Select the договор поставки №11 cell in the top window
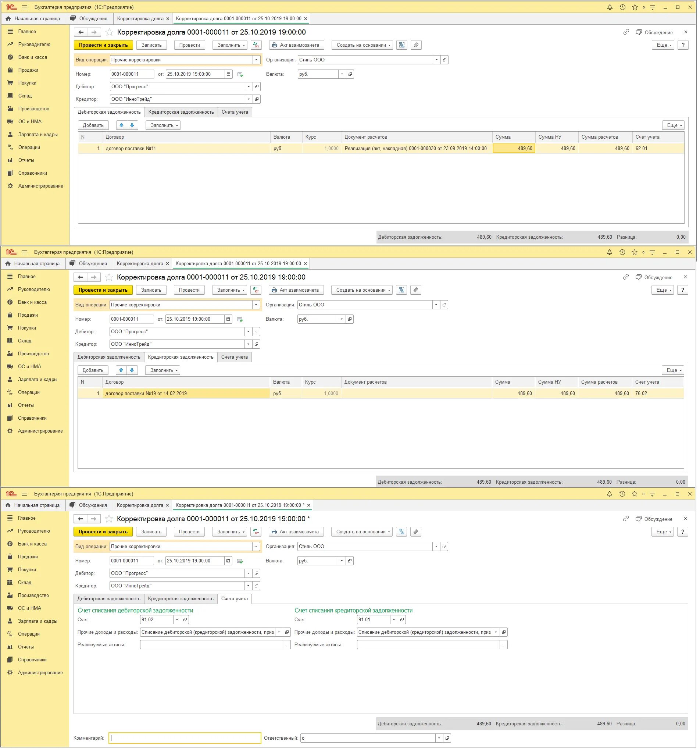Viewport: 700px width, 750px height. coord(187,149)
